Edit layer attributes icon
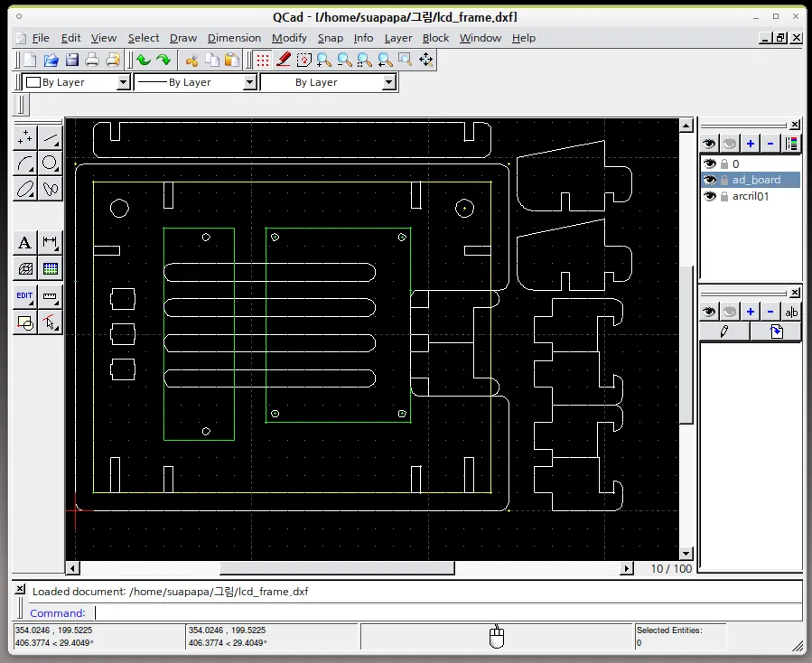Image resolution: width=812 pixels, height=663 pixels. pyautogui.click(x=791, y=144)
